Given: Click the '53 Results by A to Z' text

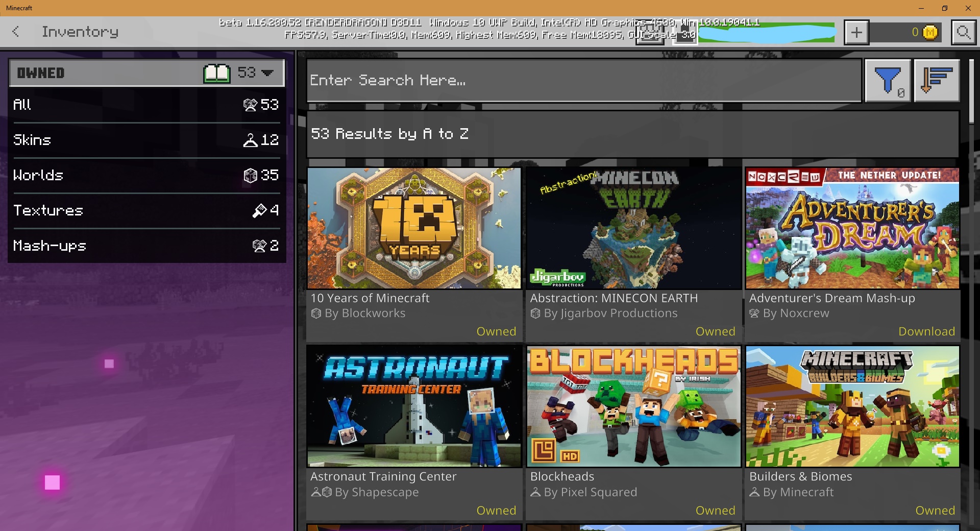Looking at the screenshot, I should (x=389, y=134).
